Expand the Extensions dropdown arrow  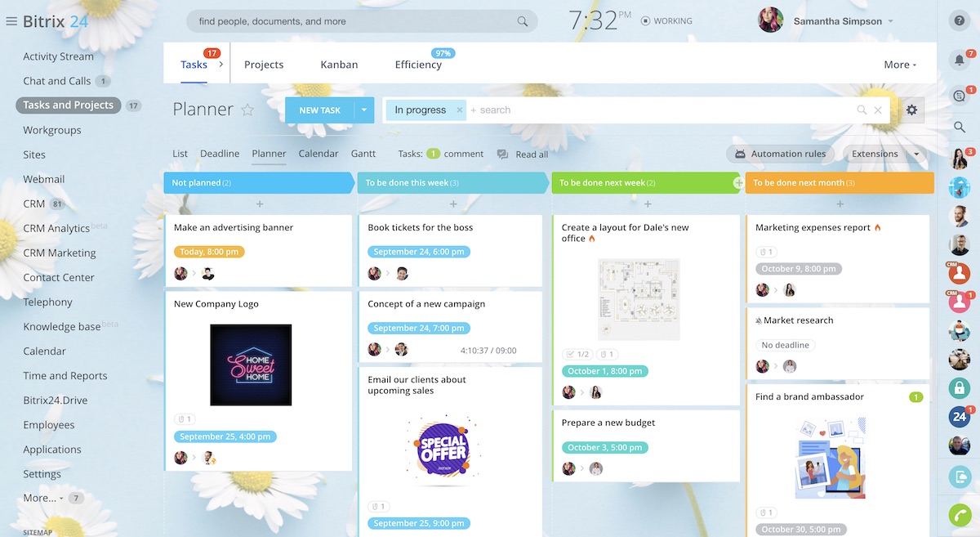(x=916, y=154)
